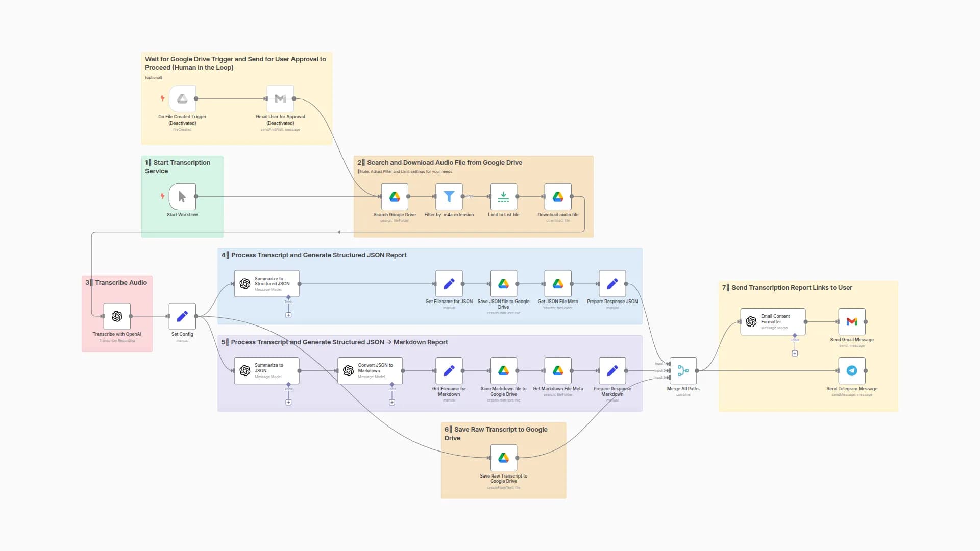Select the Download audio file node
This screenshot has width=980, height=551.
[x=558, y=196]
